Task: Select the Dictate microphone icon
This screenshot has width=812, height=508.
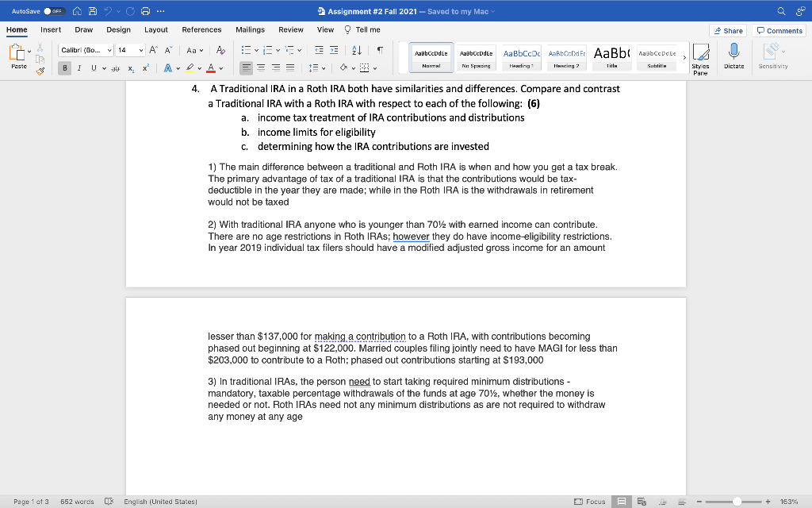Action: click(733, 52)
